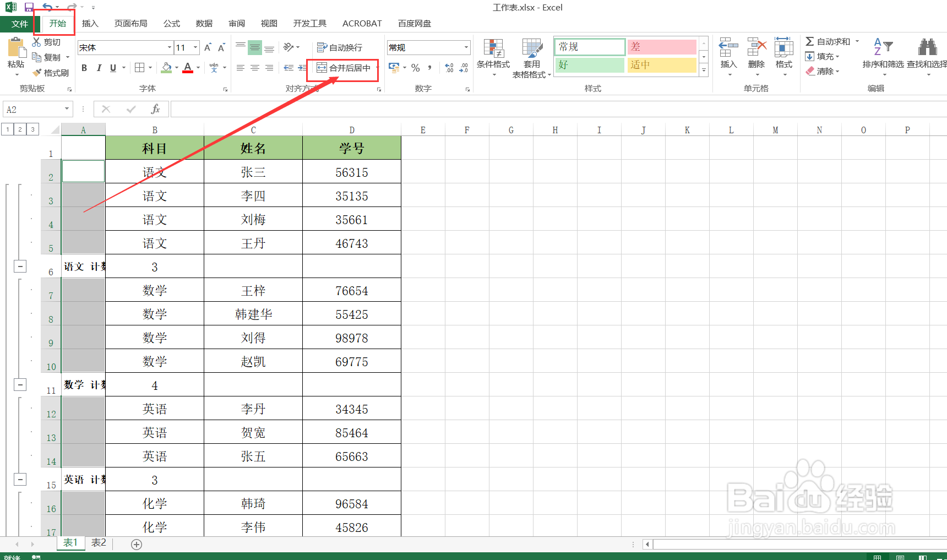Select column D header

[x=352, y=130]
